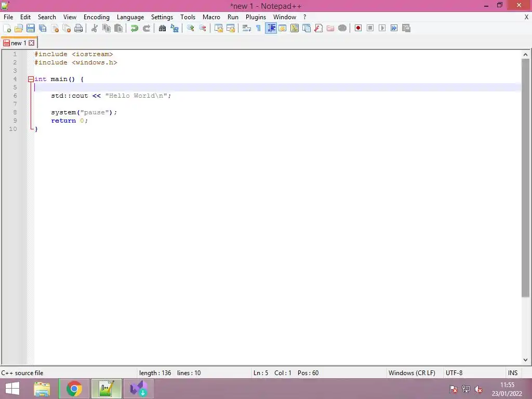Click the vertical scrollbar thumb
This screenshot has width=532, height=399.
[525, 178]
